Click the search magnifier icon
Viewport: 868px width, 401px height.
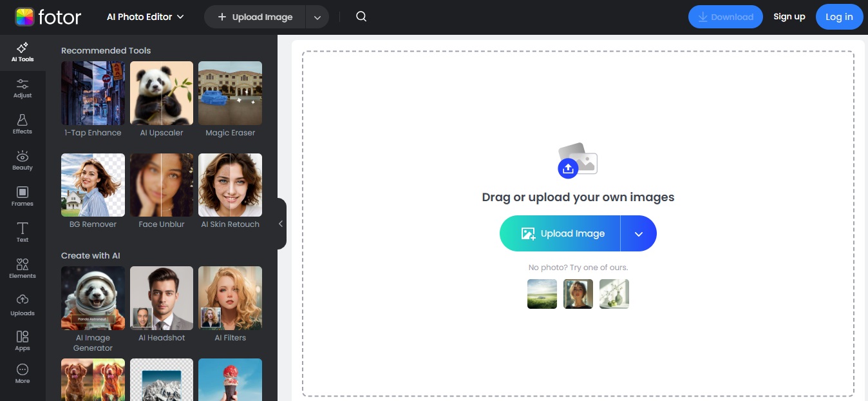pos(361,17)
